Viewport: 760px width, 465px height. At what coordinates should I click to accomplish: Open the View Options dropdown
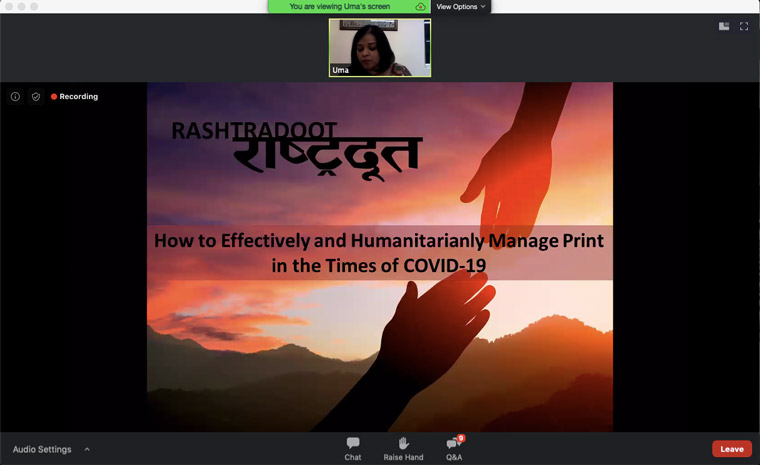tap(460, 7)
